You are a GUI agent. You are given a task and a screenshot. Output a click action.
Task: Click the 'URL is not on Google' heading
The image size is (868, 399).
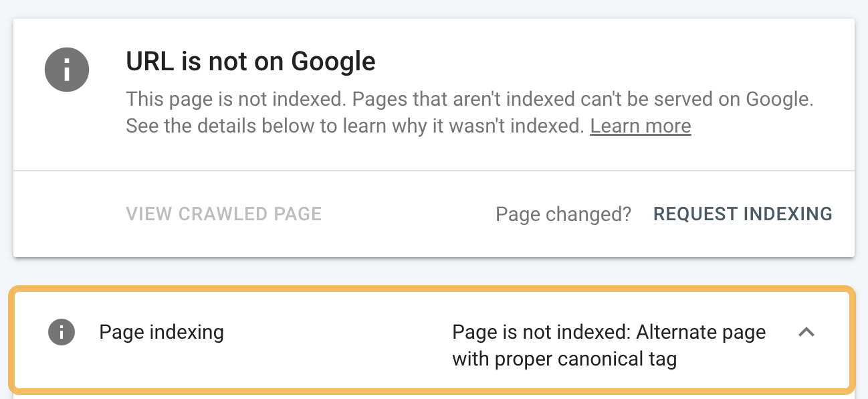pyautogui.click(x=250, y=61)
